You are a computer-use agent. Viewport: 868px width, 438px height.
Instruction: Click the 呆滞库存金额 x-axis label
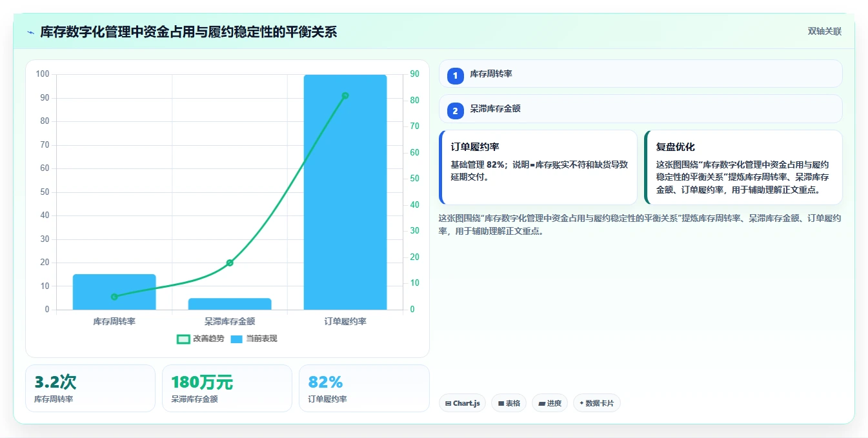(230, 321)
